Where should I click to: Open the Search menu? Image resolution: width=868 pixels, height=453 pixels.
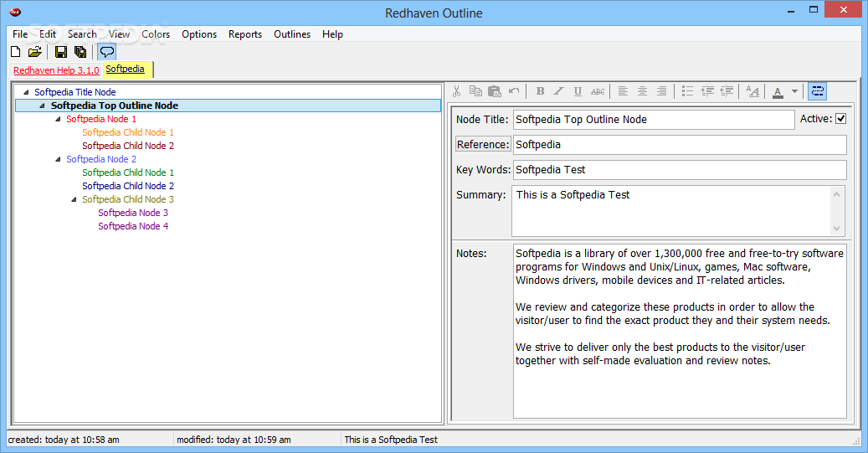pyautogui.click(x=82, y=34)
